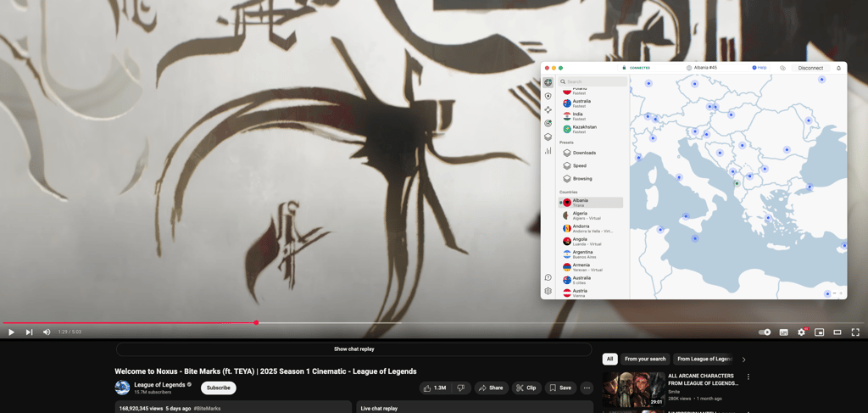Select Australia Fastest recent connection

pos(591,103)
